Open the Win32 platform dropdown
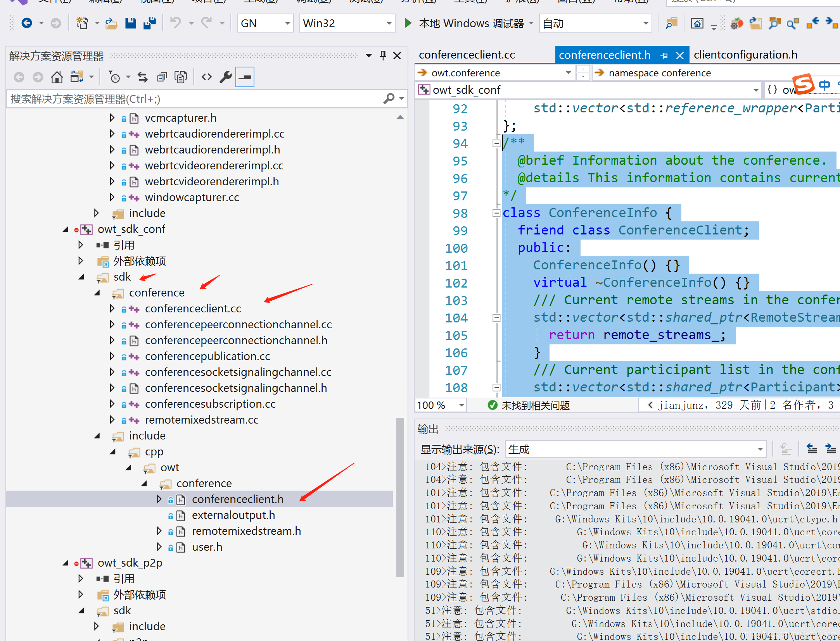840x641 pixels. (389, 23)
